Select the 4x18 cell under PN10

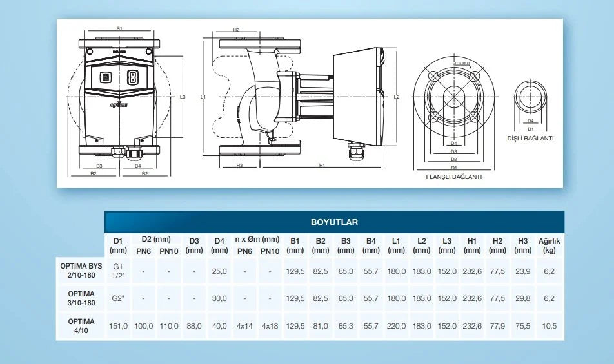[270, 326]
